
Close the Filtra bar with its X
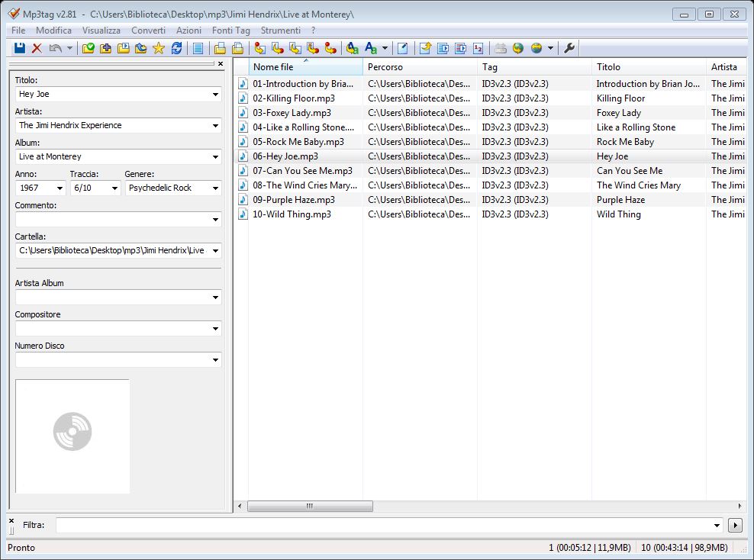point(11,520)
